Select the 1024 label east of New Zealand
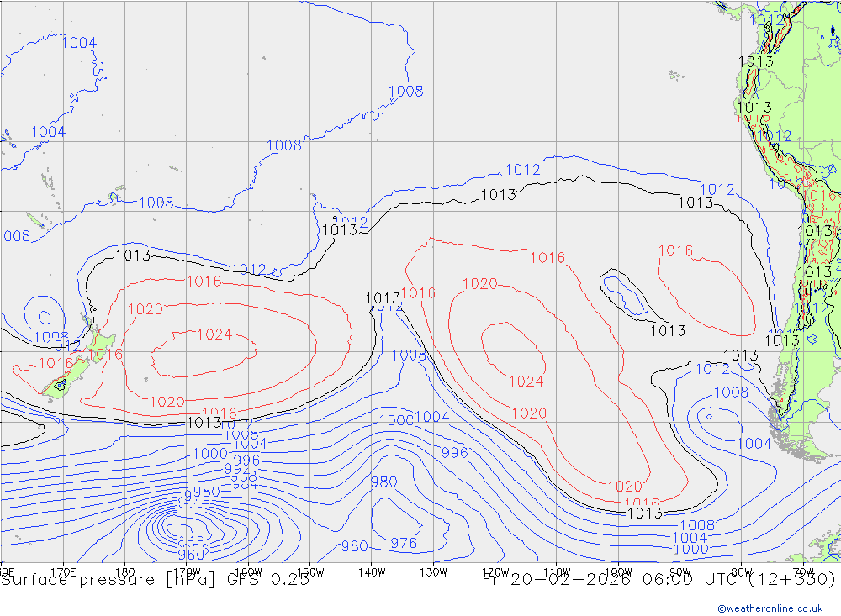The width and height of the screenshot is (841, 616). [x=214, y=334]
